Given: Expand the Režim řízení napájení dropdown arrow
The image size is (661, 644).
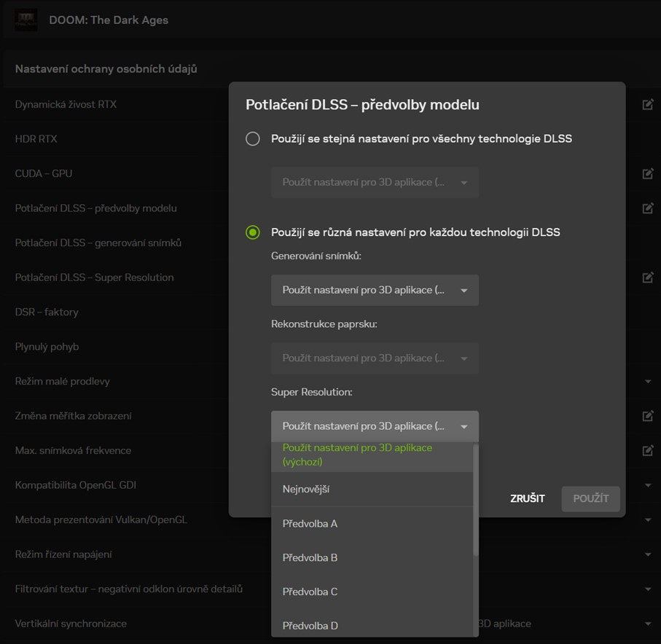Looking at the screenshot, I should point(648,554).
